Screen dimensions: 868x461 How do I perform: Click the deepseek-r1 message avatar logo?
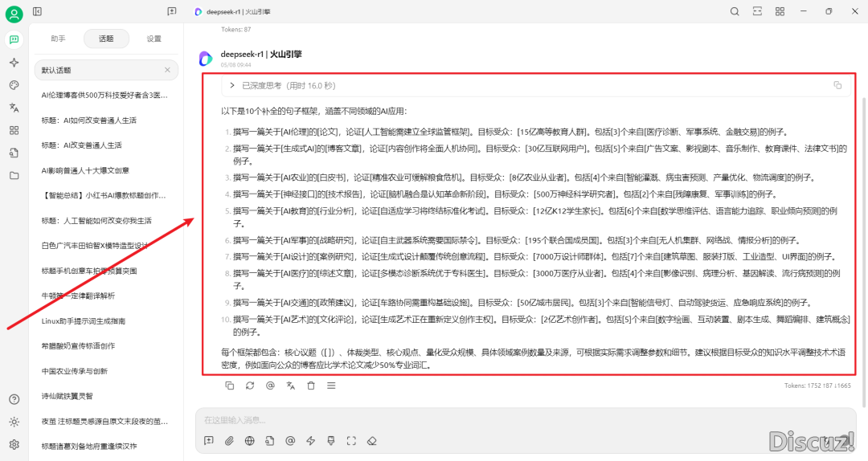point(206,58)
